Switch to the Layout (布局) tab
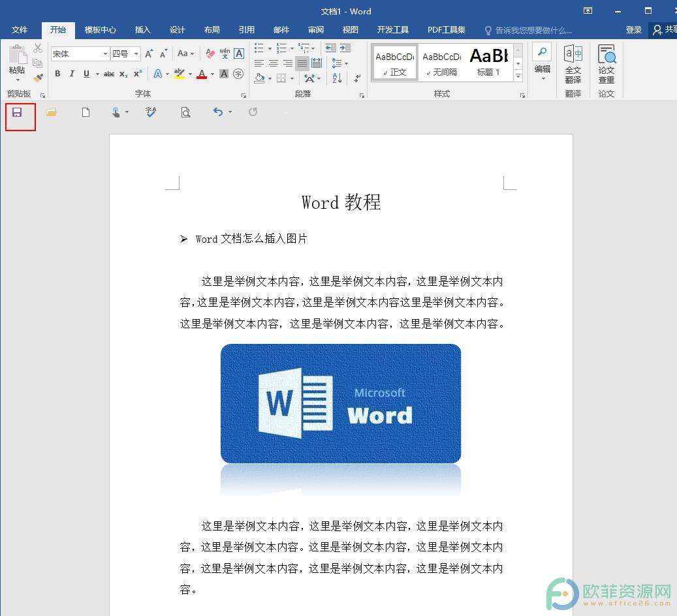677x616 pixels. [212, 30]
